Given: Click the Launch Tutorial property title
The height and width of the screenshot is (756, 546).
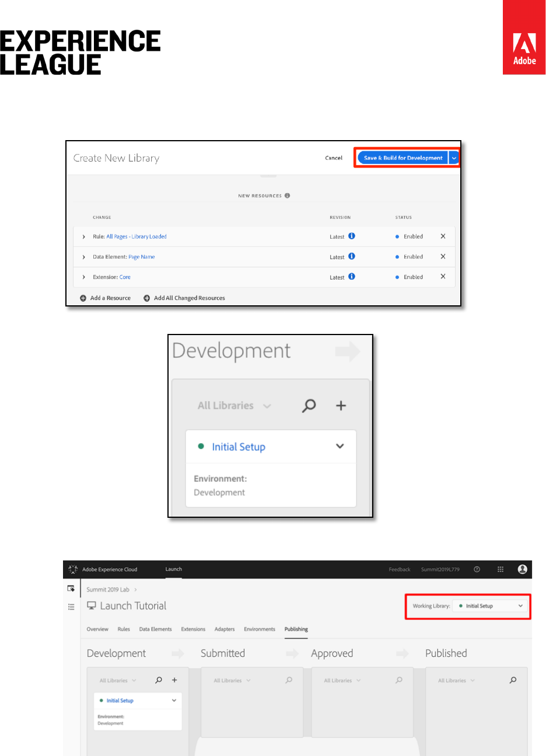Looking at the screenshot, I should tap(133, 606).
